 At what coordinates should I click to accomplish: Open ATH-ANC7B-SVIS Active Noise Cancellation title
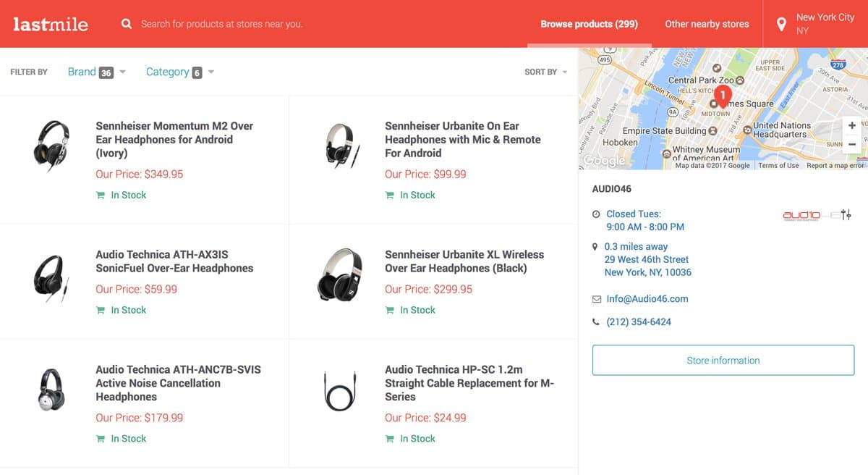(178, 383)
